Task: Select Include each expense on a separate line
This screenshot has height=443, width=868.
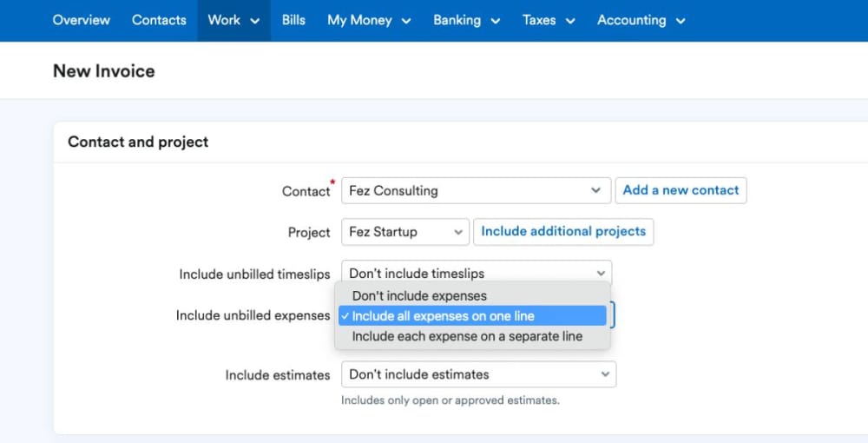Action: pyautogui.click(x=467, y=336)
